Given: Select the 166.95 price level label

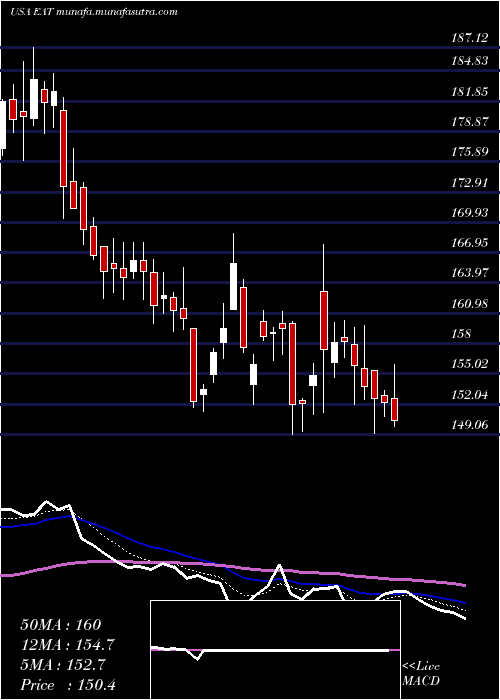Looking at the screenshot, I should click(x=470, y=243).
